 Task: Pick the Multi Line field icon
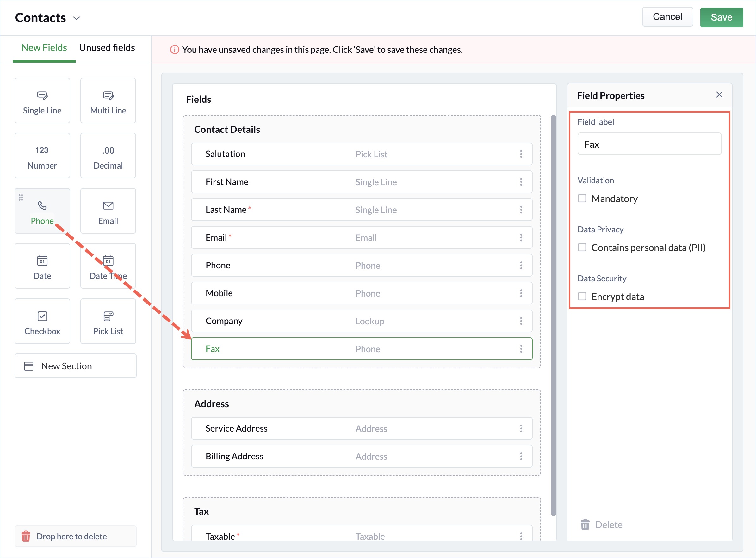click(x=108, y=95)
